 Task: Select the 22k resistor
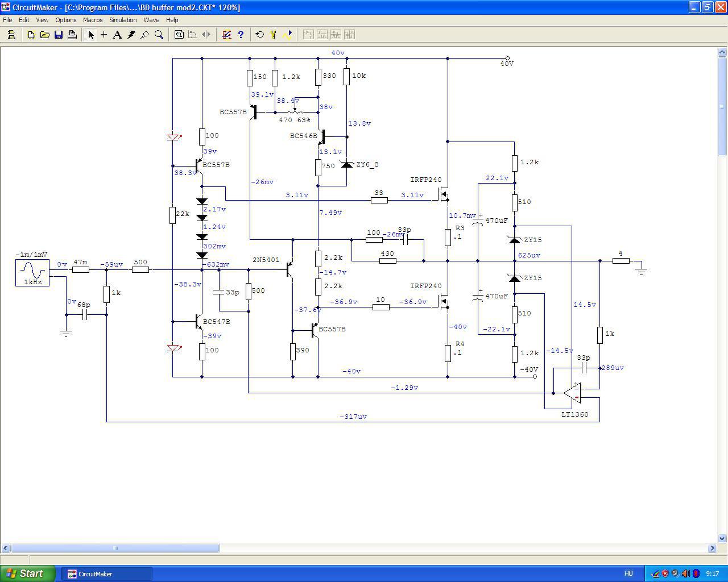pyautogui.click(x=172, y=215)
